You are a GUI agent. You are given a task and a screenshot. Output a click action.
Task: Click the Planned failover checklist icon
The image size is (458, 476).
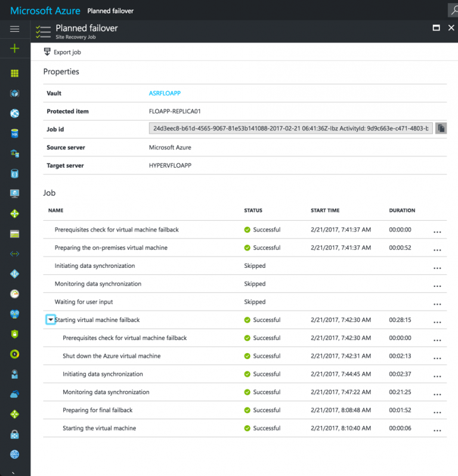pos(43,32)
